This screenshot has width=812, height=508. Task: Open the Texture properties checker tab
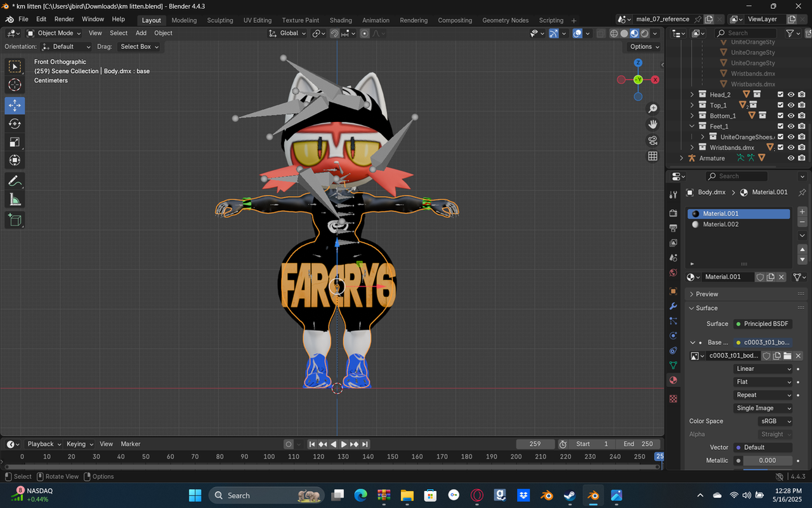pos(673,399)
